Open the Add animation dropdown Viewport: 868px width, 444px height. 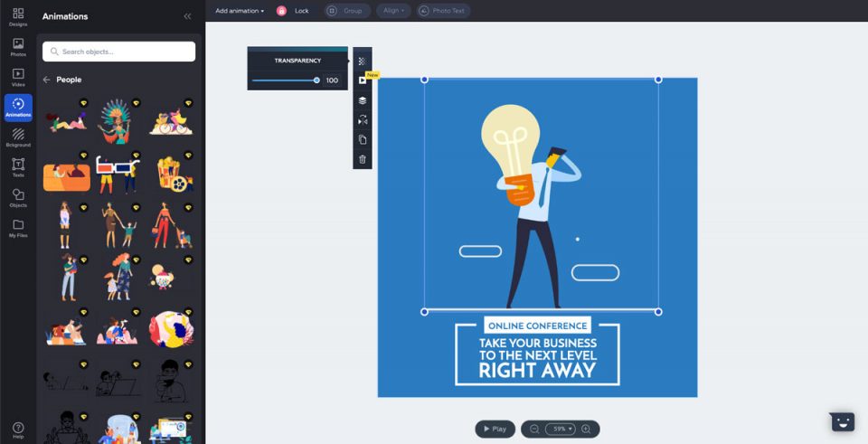tap(239, 11)
